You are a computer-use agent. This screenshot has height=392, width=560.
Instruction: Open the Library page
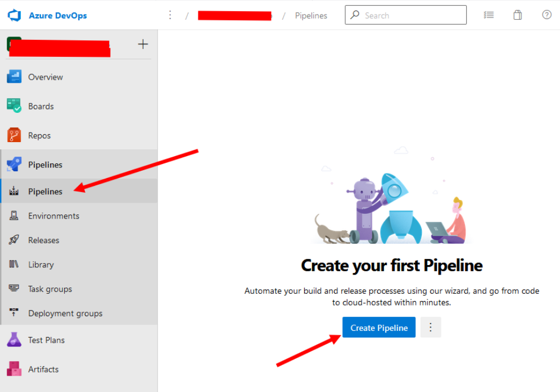pyautogui.click(x=79, y=265)
